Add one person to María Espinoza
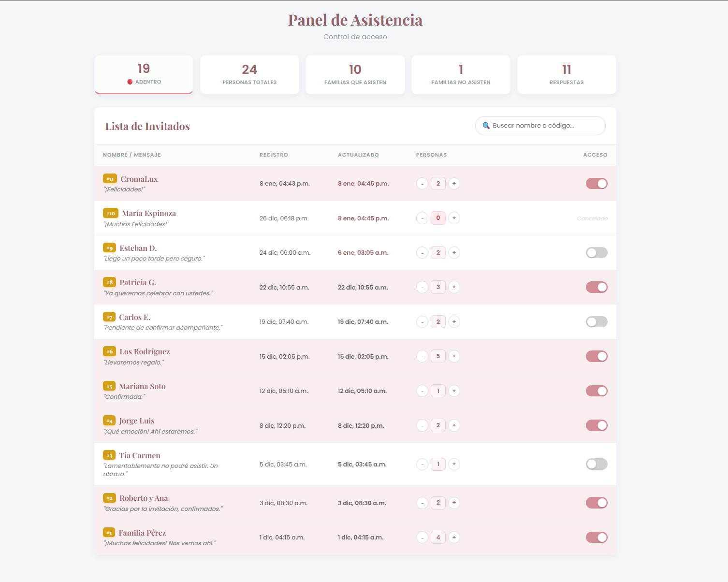 [454, 218]
